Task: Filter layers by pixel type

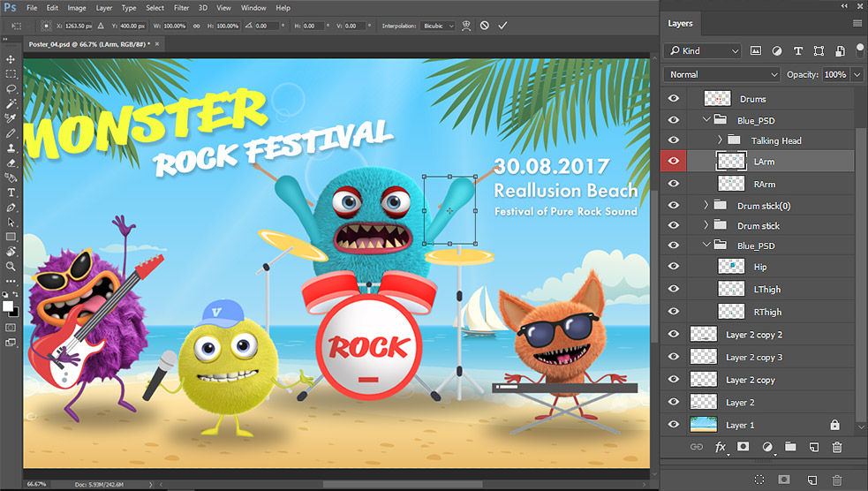Action: 756,51
